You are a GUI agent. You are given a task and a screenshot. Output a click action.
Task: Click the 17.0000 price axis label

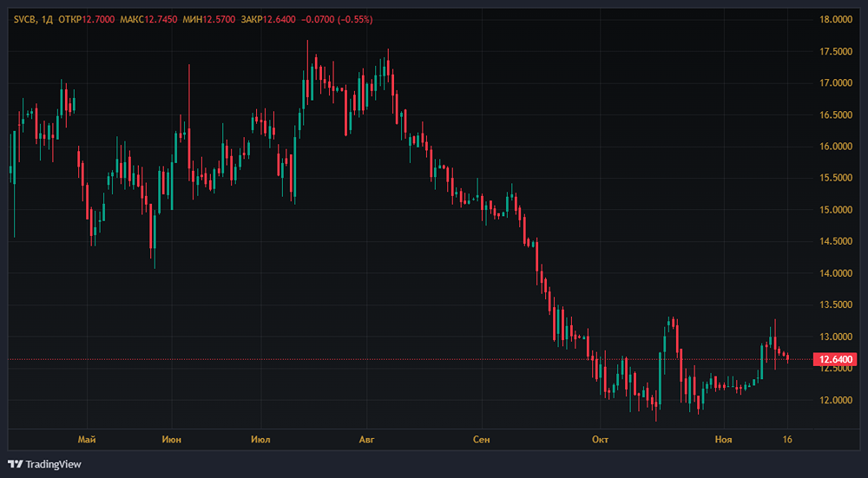pos(835,83)
